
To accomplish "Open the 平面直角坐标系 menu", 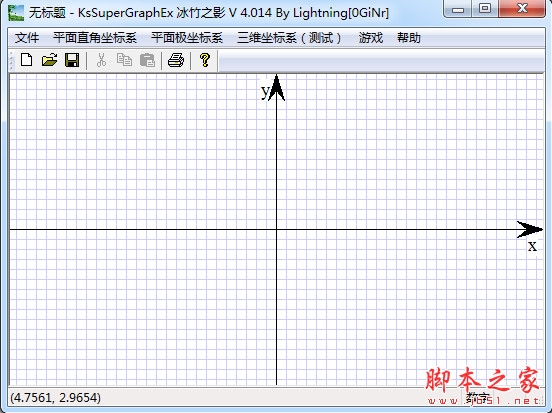I will [95, 38].
